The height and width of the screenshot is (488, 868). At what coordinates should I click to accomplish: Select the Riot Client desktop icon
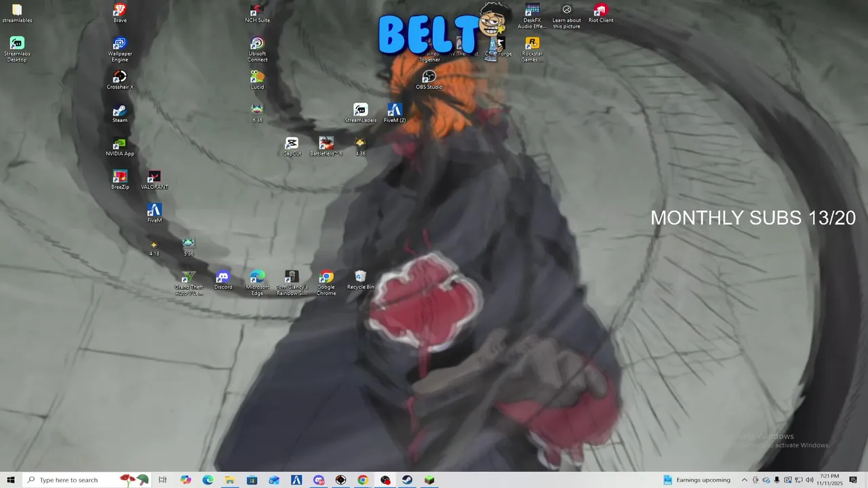(x=601, y=14)
